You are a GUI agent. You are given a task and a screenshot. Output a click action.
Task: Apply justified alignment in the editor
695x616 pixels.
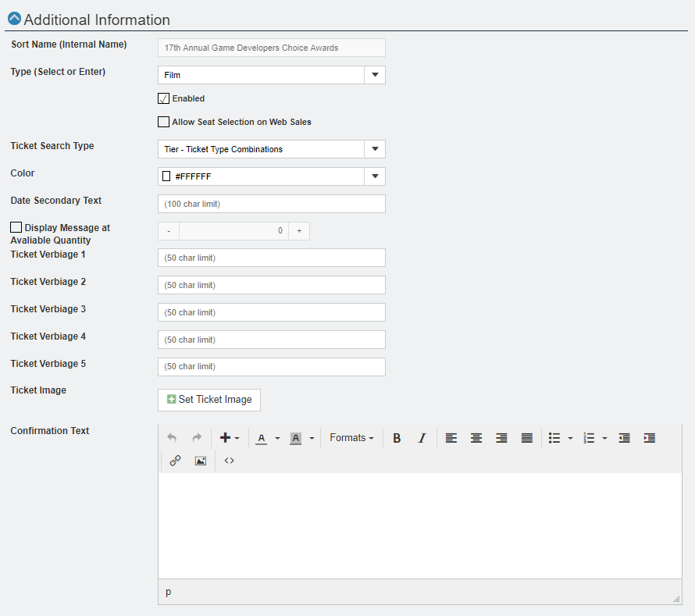pos(526,438)
